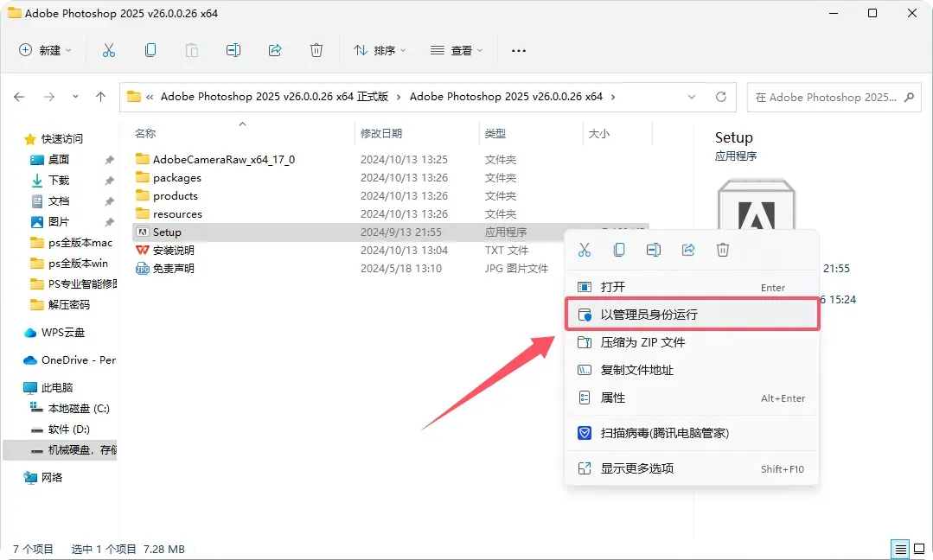
Task: Click the Rename icon in the context menu
Action: pyautogui.click(x=654, y=250)
